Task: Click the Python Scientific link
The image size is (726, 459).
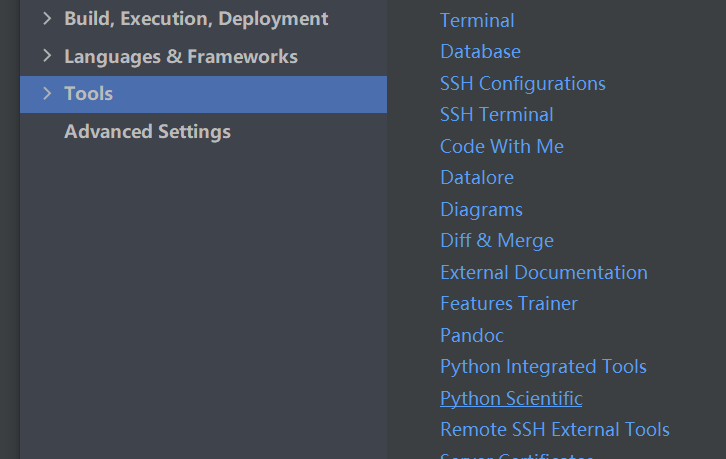Action: [510, 398]
